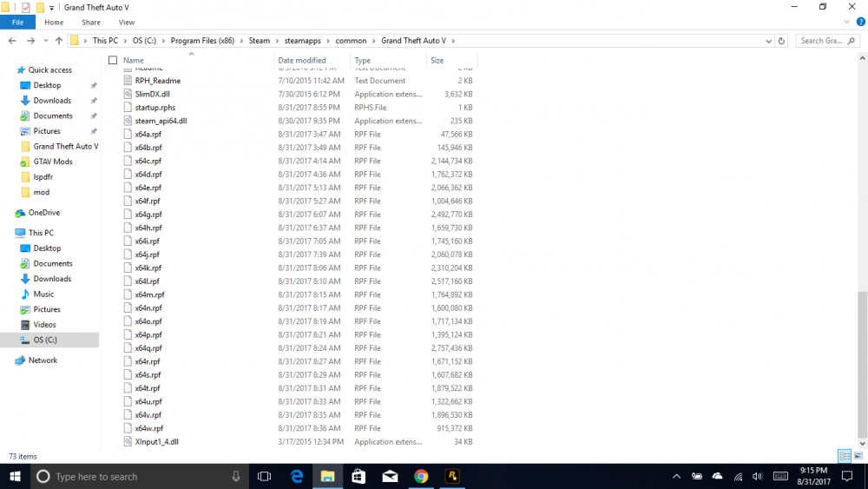The height and width of the screenshot is (489, 868).
Task: Select the SlimDX.dll file icon
Action: pos(128,94)
